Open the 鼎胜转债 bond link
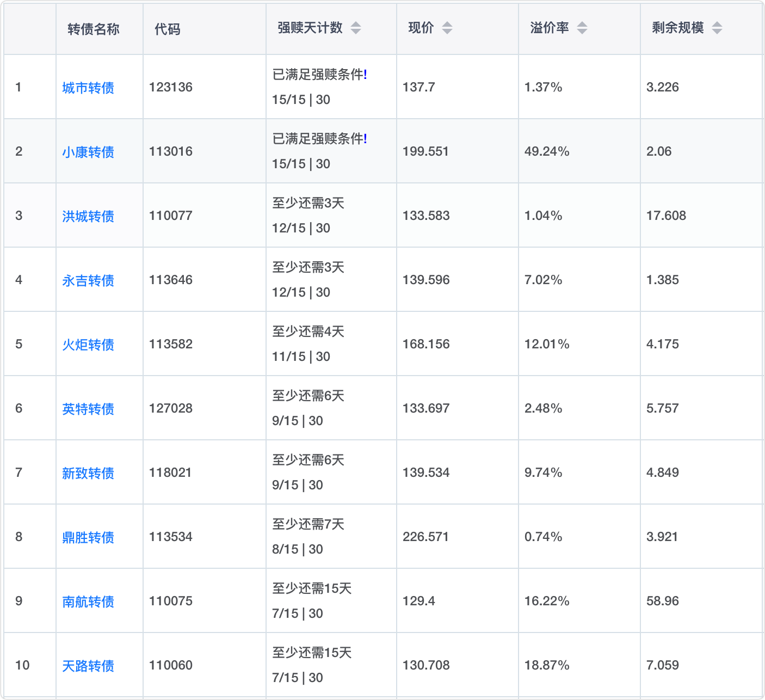765x700 pixels. click(x=88, y=537)
